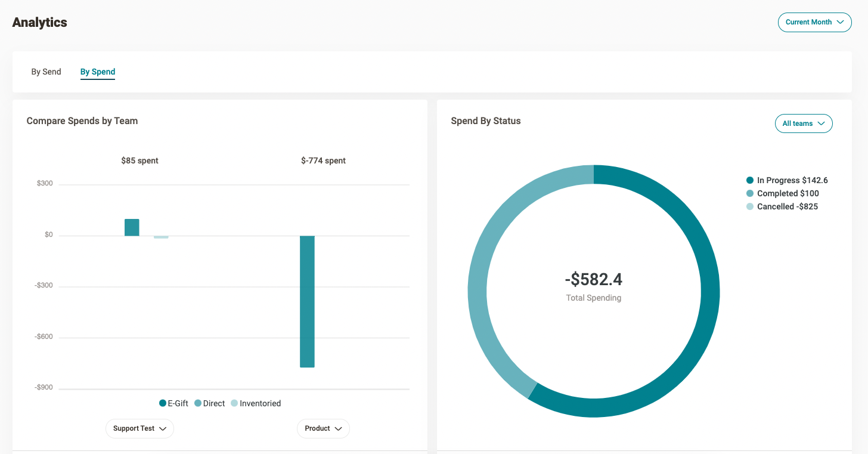This screenshot has width=868, height=454.
Task: Open the Support Test team selector
Action: point(139,428)
